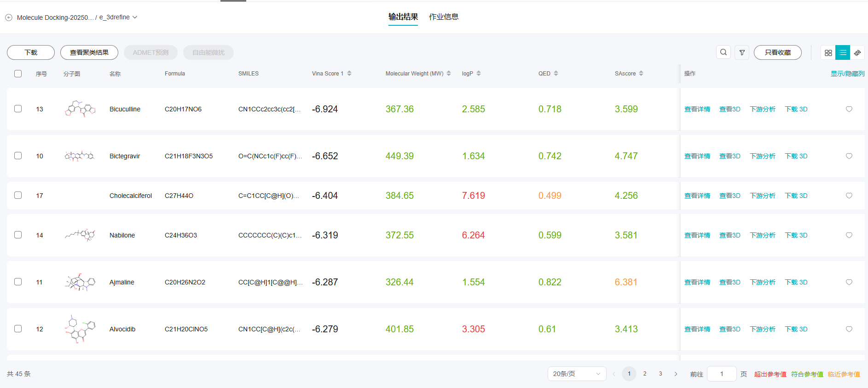Sort by Vina Score 1 column
This screenshot has width=868, height=388.
tap(349, 74)
